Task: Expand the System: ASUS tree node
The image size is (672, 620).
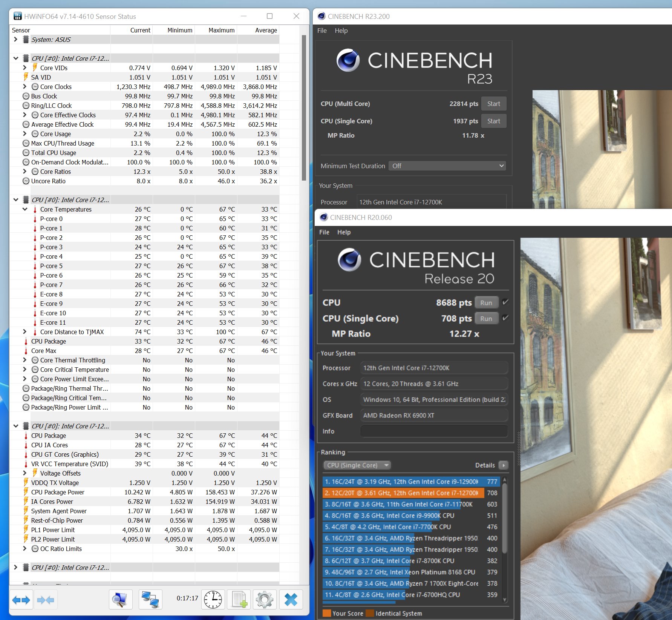Action: tap(15, 39)
